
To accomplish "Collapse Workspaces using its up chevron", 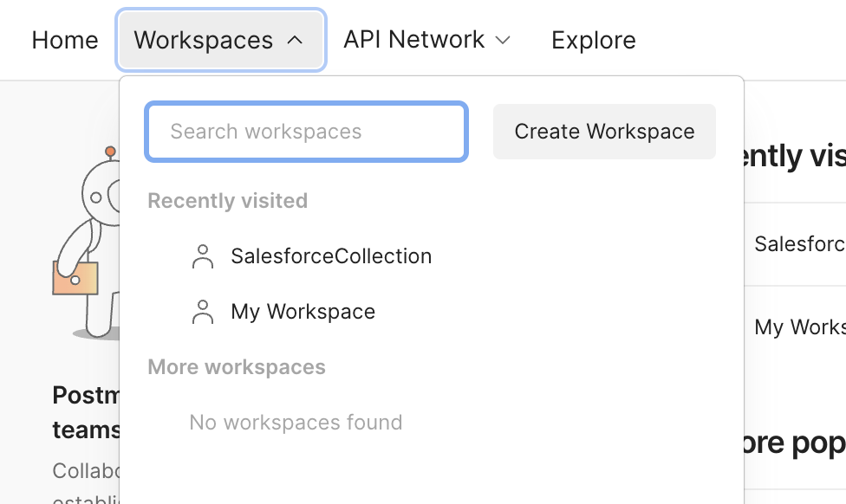I will pos(295,40).
